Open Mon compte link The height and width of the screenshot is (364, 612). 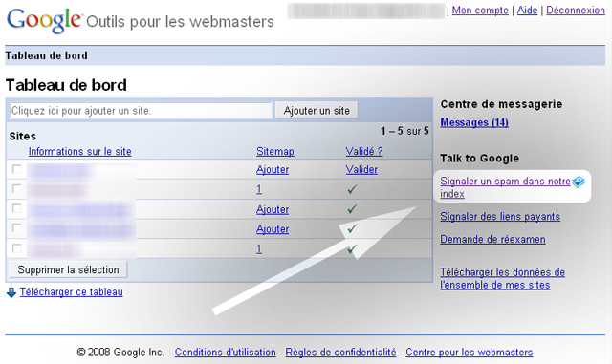pyautogui.click(x=480, y=11)
